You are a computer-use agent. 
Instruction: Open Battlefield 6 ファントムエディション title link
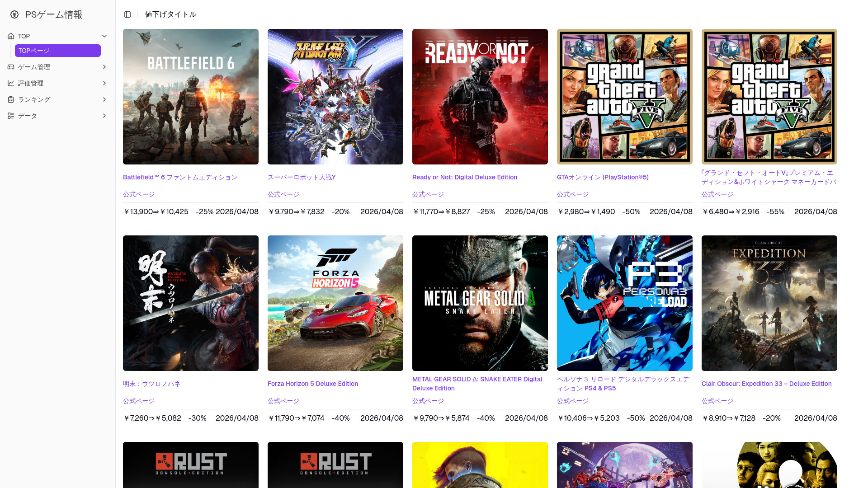(x=180, y=177)
